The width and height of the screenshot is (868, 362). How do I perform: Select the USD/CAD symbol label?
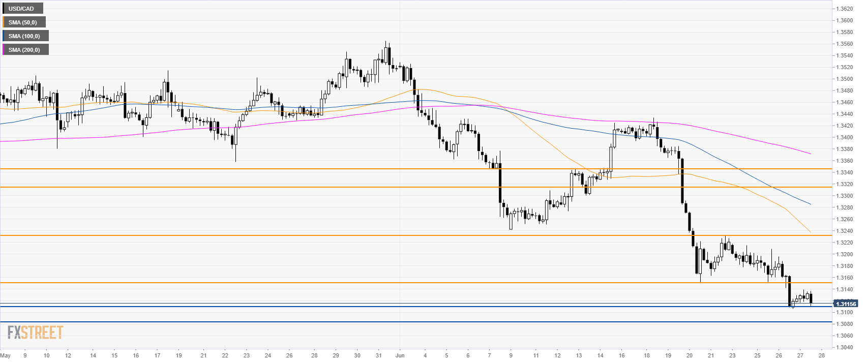(x=21, y=9)
